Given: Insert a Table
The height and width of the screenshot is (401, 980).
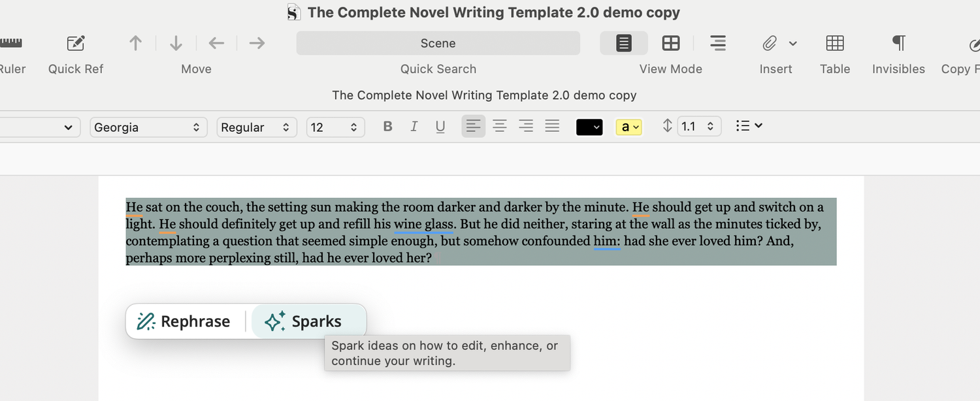Looking at the screenshot, I should click(835, 43).
